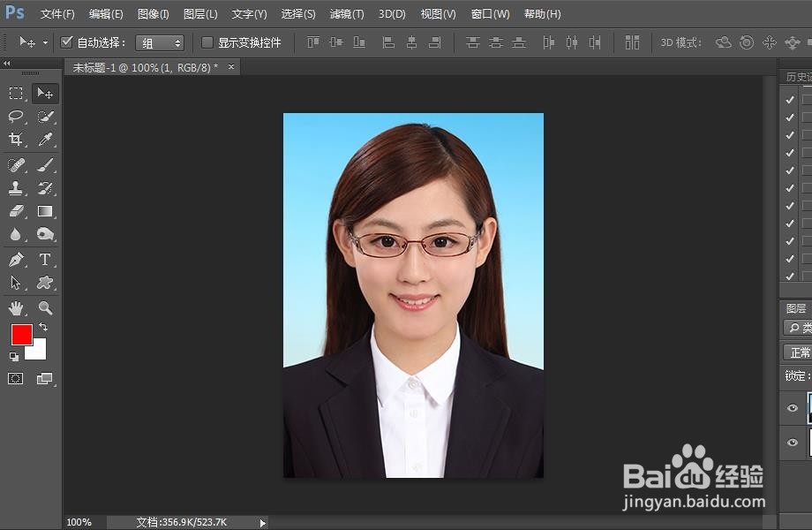Image resolution: width=812 pixels, height=530 pixels.
Task: Activate the Zoom tool
Action: pyautogui.click(x=45, y=307)
